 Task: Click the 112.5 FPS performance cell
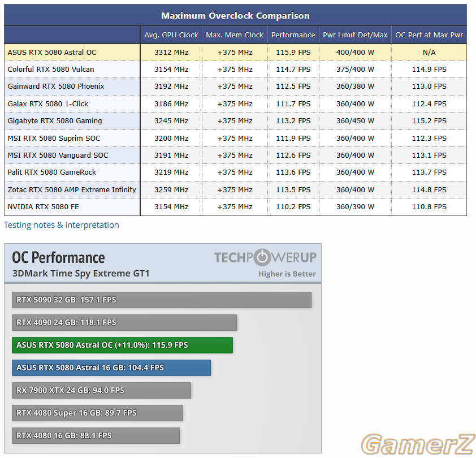coord(293,87)
